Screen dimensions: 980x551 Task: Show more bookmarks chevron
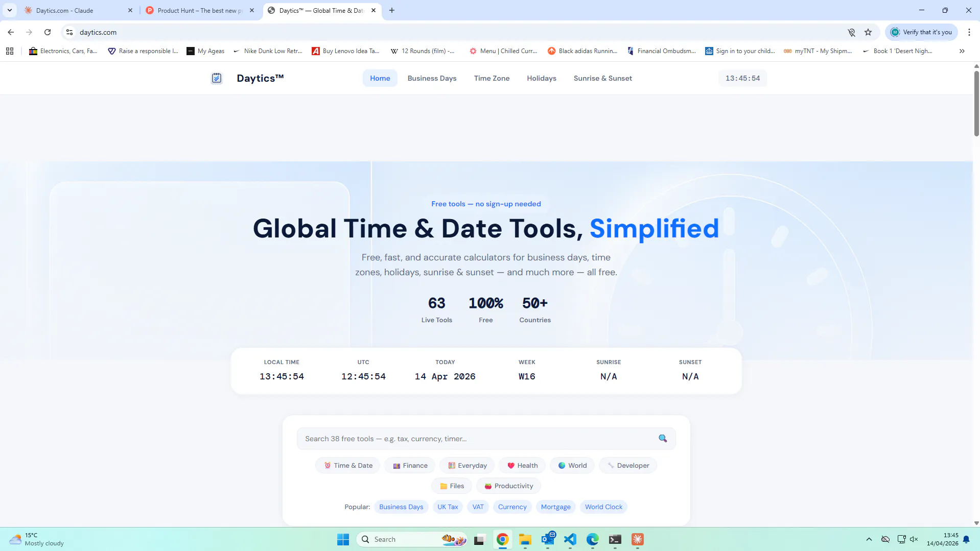tap(962, 51)
